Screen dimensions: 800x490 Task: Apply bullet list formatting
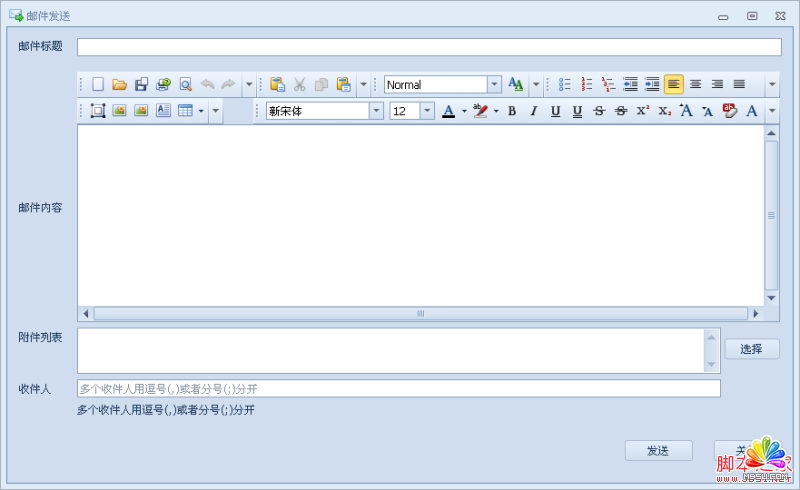click(x=565, y=85)
